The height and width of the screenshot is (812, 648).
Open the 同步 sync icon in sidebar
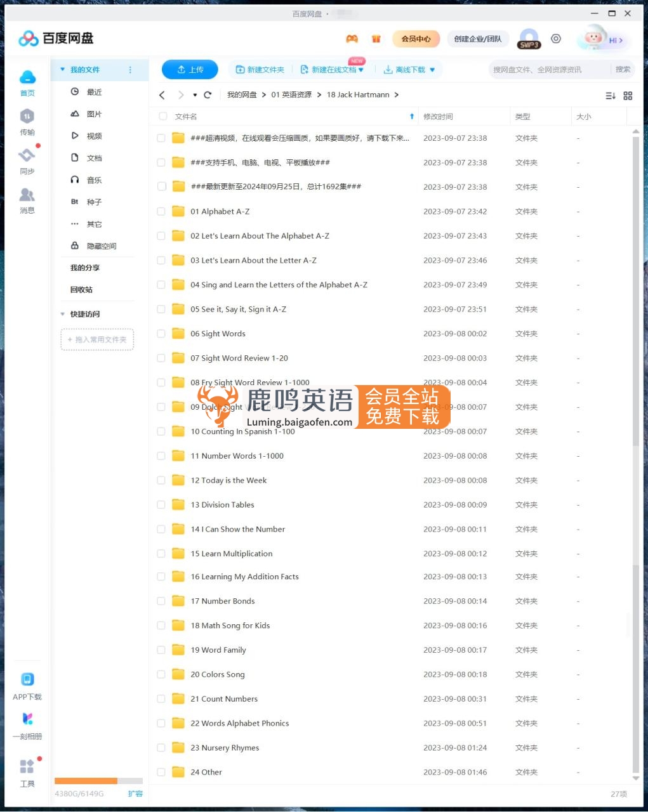pyautogui.click(x=27, y=156)
